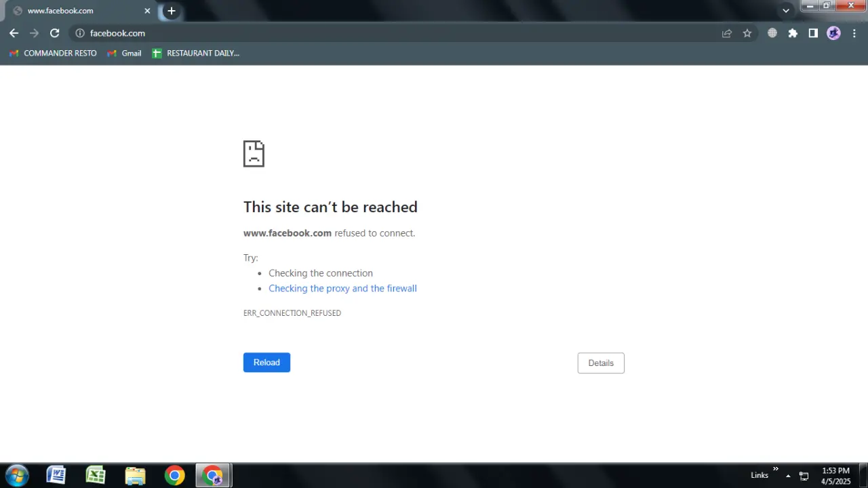Open Microsoft Word from the taskbar
The image size is (868, 488).
(x=56, y=476)
